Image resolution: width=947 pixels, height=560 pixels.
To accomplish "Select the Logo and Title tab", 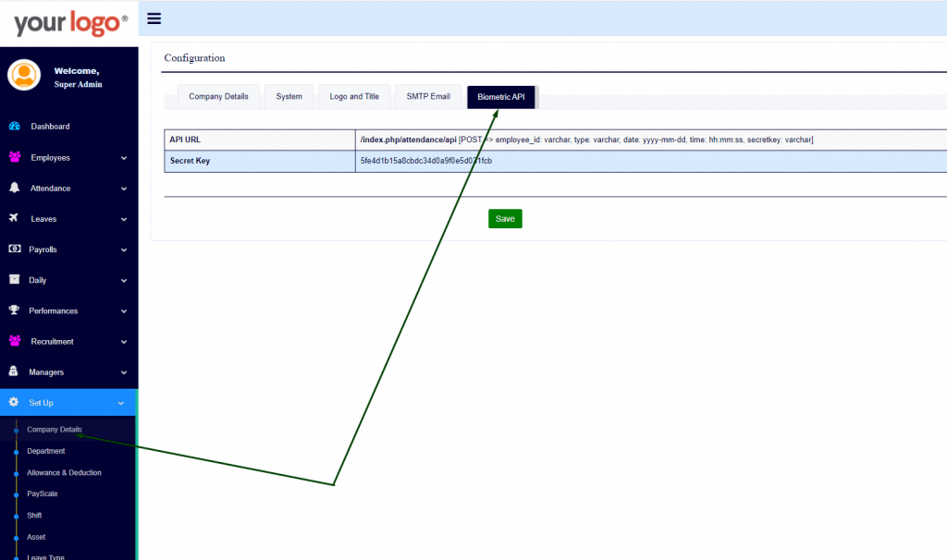I will (x=354, y=96).
